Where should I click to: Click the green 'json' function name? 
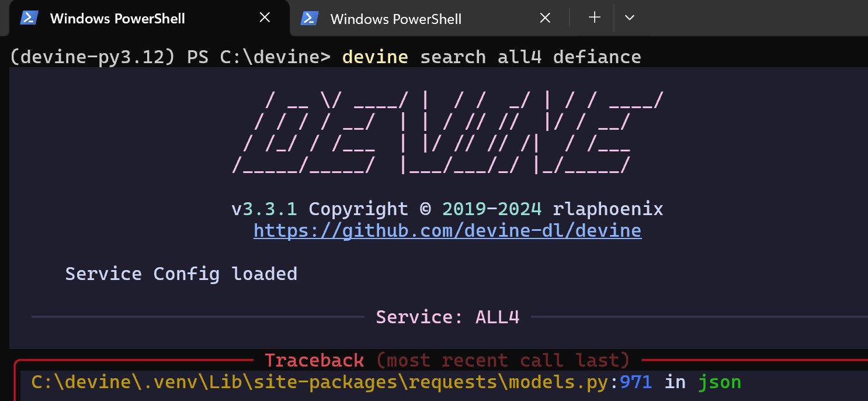click(720, 383)
